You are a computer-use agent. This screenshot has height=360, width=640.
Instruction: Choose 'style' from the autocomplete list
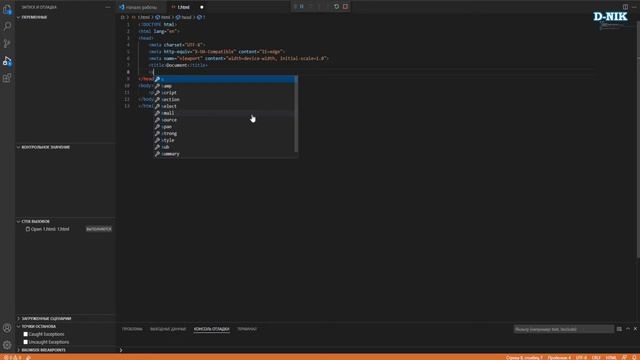pyautogui.click(x=225, y=140)
